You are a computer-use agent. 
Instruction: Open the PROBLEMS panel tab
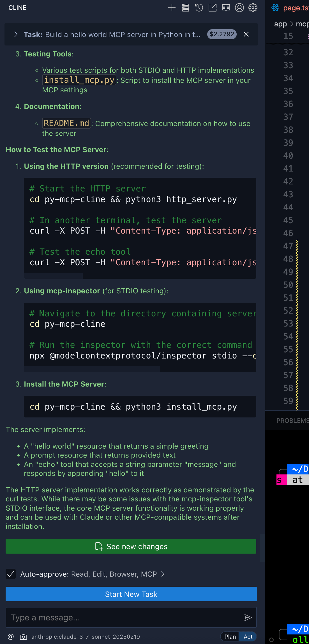click(292, 421)
